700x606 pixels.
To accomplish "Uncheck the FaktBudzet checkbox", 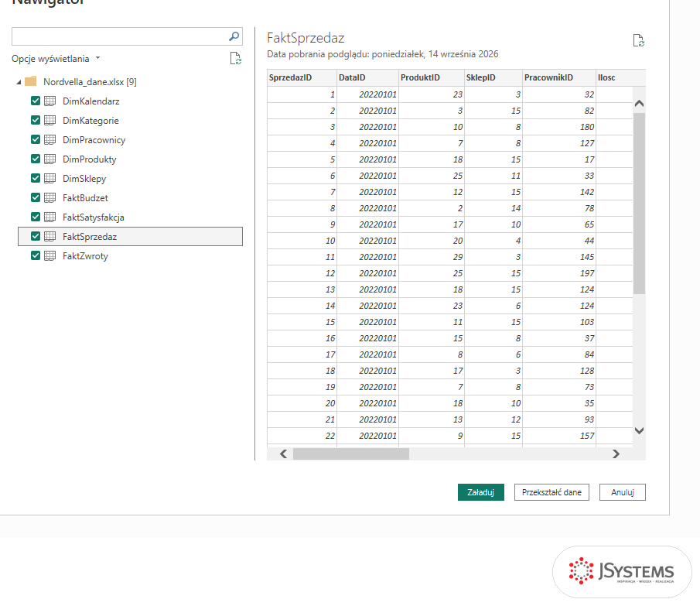I will click(x=36, y=197).
